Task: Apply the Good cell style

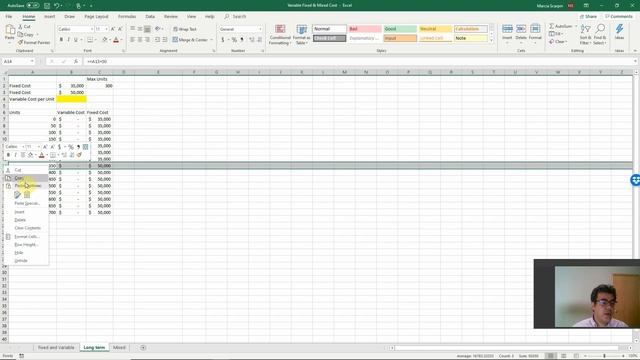Action: click(400, 29)
